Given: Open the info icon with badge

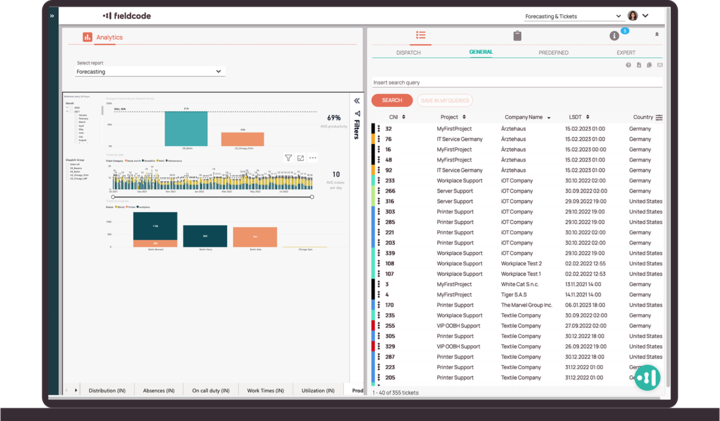Looking at the screenshot, I should (x=614, y=35).
